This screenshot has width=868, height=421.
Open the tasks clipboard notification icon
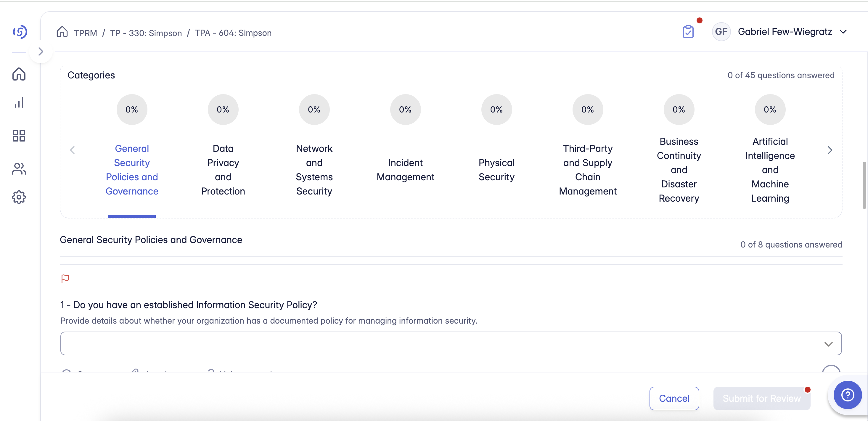688,32
